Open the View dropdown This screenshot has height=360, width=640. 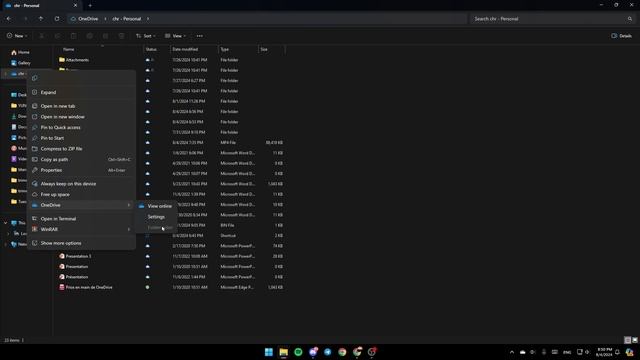pyautogui.click(x=176, y=36)
